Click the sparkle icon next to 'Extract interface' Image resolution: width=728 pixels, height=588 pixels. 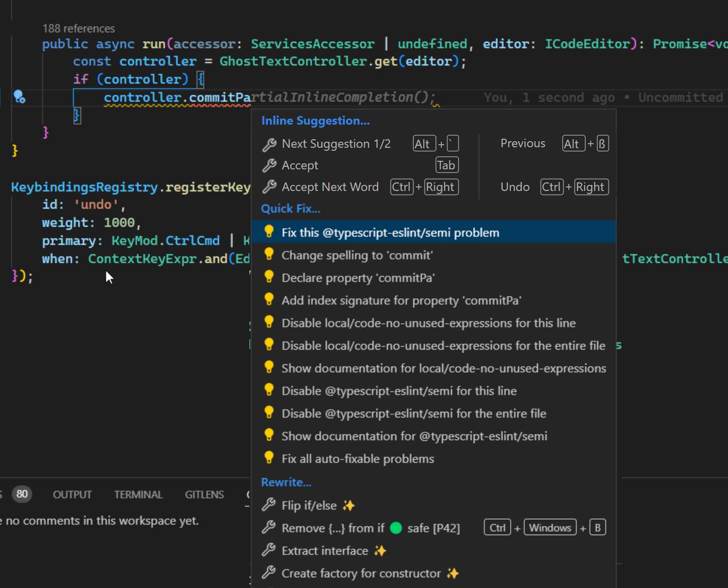click(x=380, y=550)
